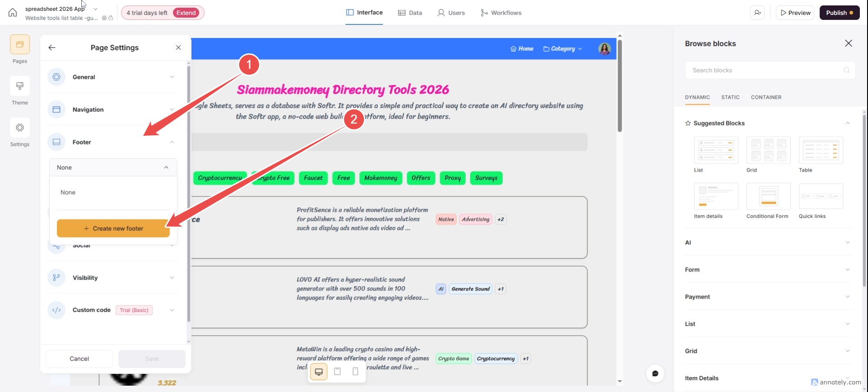The width and height of the screenshot is (868, 392).
Task: Open the chat support bubble
Action: pyautogui.click(x=655, y=373)
